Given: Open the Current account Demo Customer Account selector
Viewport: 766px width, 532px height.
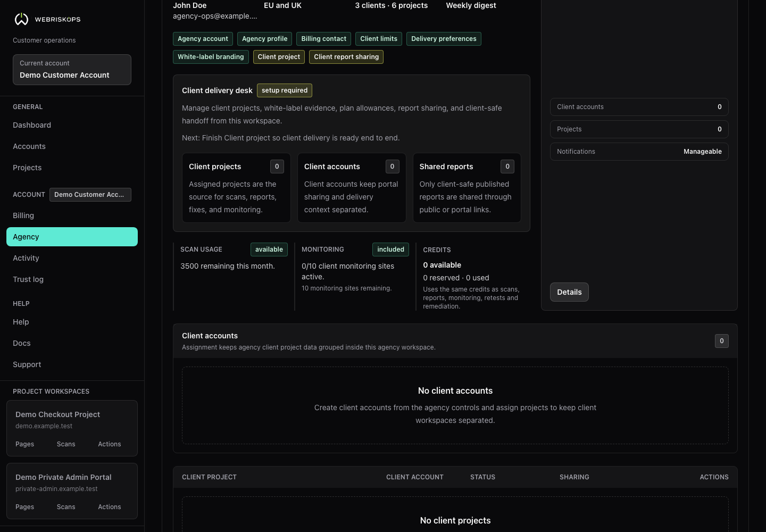Looking at the screenshot, I should (72, 70).
